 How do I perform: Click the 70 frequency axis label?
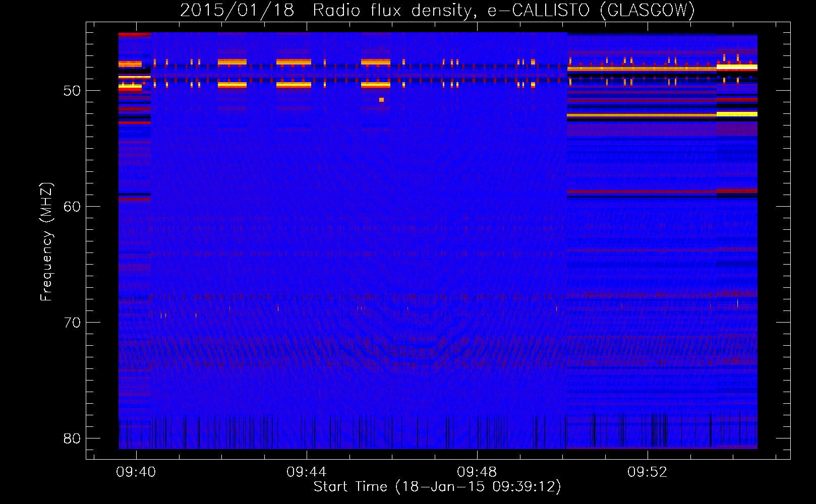click(x=72, y=323)
